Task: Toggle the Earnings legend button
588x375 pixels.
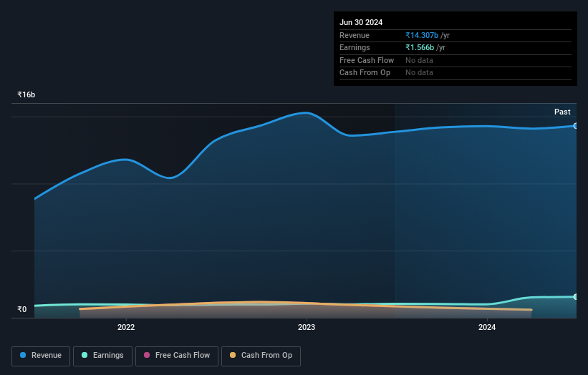Action: click(x=102, y=356)
